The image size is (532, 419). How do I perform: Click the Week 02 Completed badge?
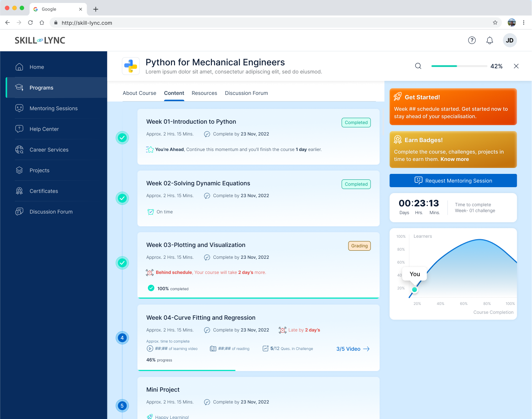tap(356, 184)
